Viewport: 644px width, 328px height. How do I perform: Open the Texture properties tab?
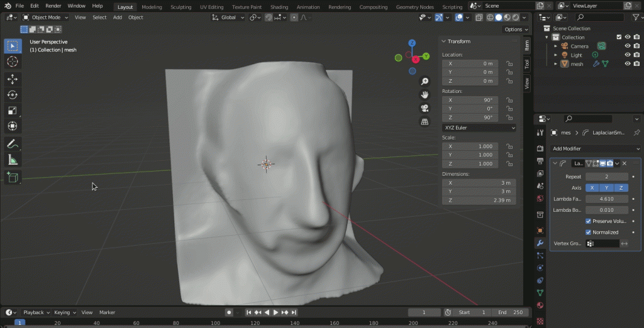pyautogui.click(x=540, y=320)
